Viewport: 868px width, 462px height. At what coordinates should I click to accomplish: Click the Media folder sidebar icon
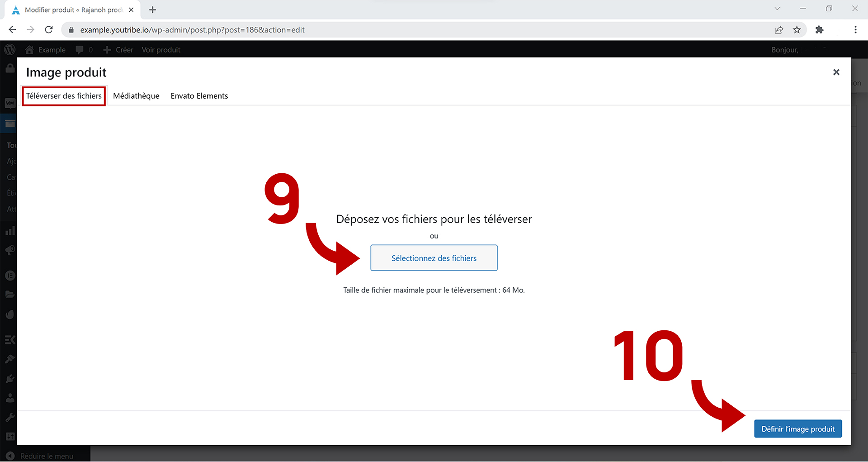click(x=9, y=294)
